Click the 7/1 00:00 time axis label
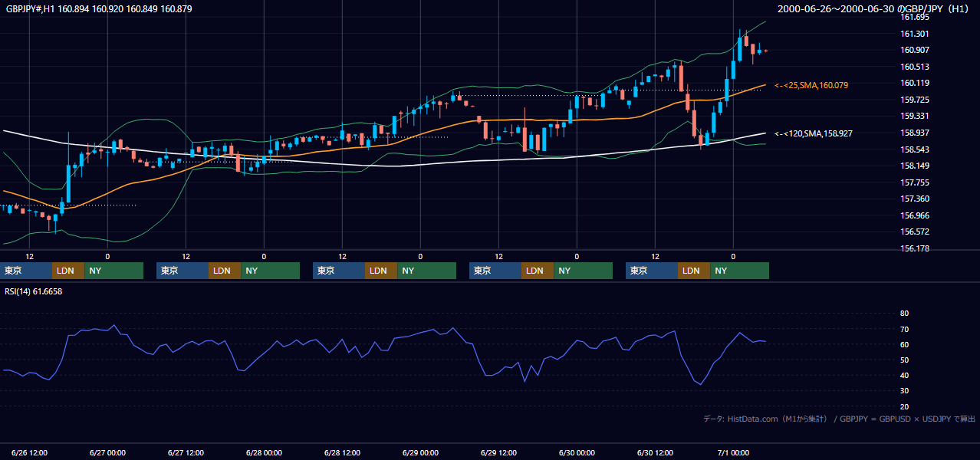 (x=733, y=453)
